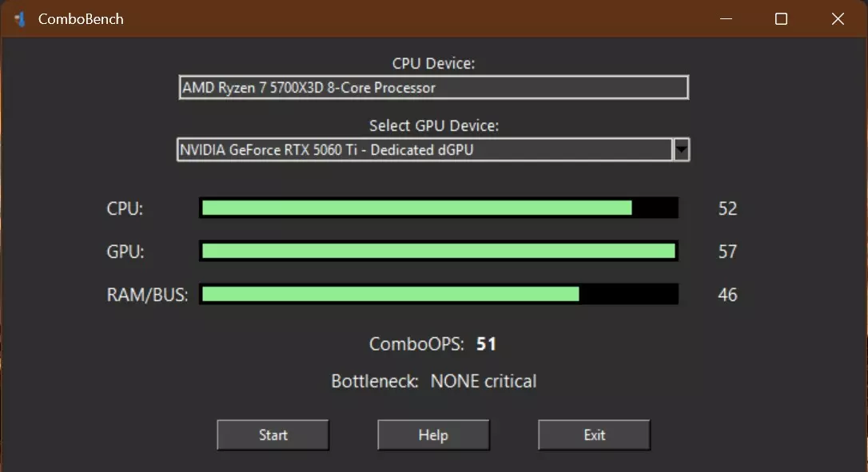The image size is (868, 472).
Task: Click the "NONE critical" bottleneck result
Action: (x=484, y=381)
